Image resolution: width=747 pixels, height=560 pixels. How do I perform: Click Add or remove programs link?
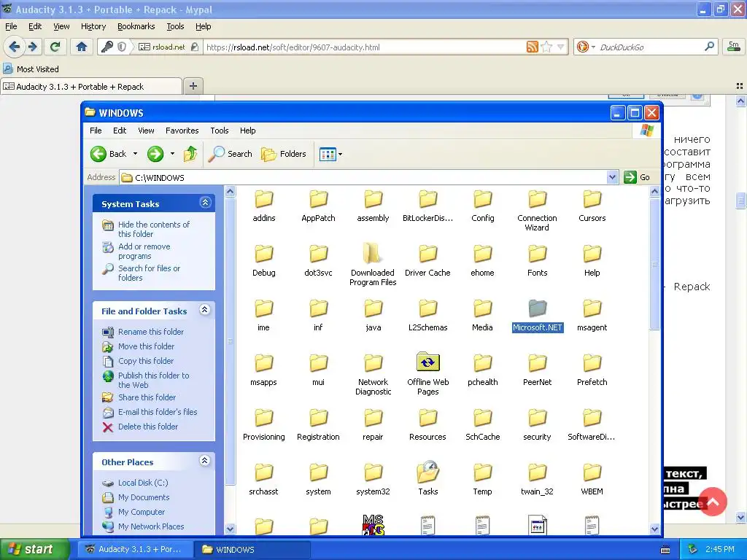144,251
